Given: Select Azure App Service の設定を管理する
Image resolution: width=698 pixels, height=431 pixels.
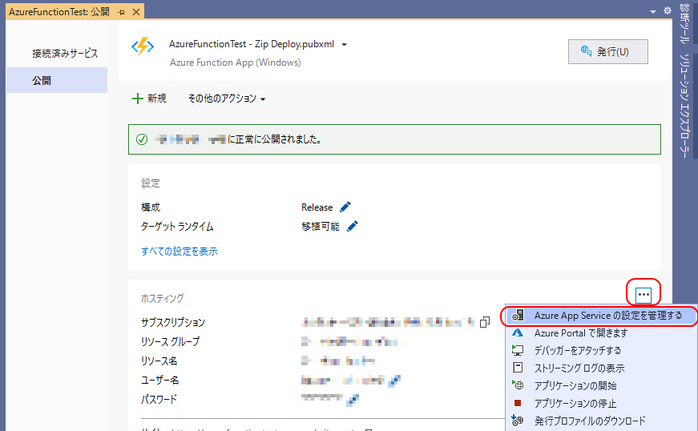Looking at the screenshot, I should point(601,316).
